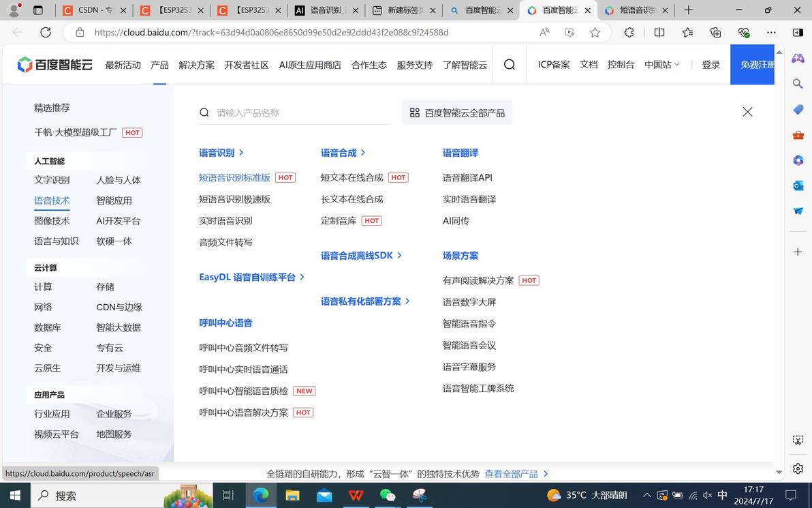
Task: Open 短文本在线合成 product link
Action: point(352,177)
